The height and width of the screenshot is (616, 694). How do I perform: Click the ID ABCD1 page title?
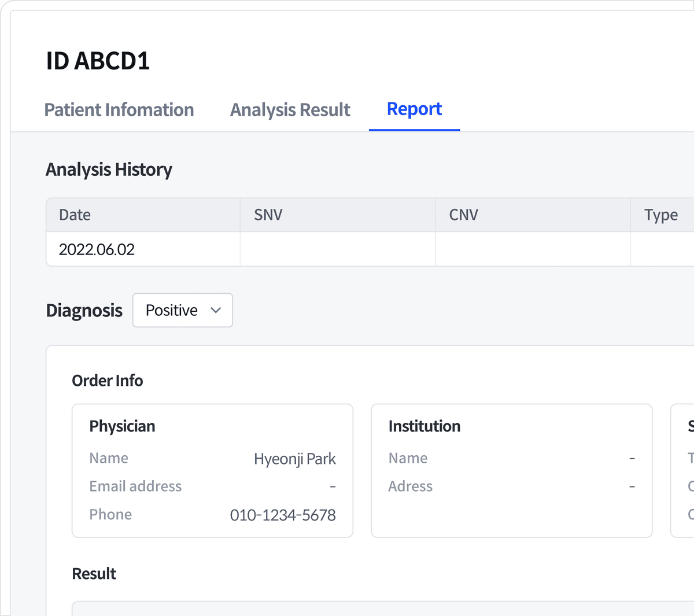(98, 61)
